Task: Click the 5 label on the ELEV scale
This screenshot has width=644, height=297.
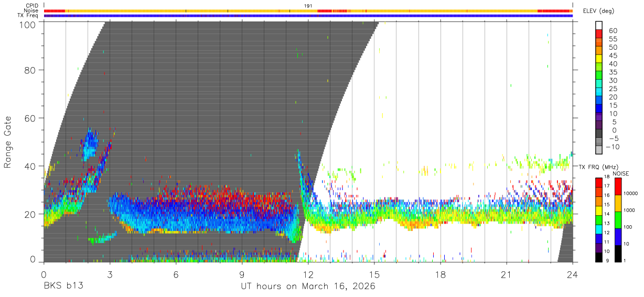Action: pos(615,122)
